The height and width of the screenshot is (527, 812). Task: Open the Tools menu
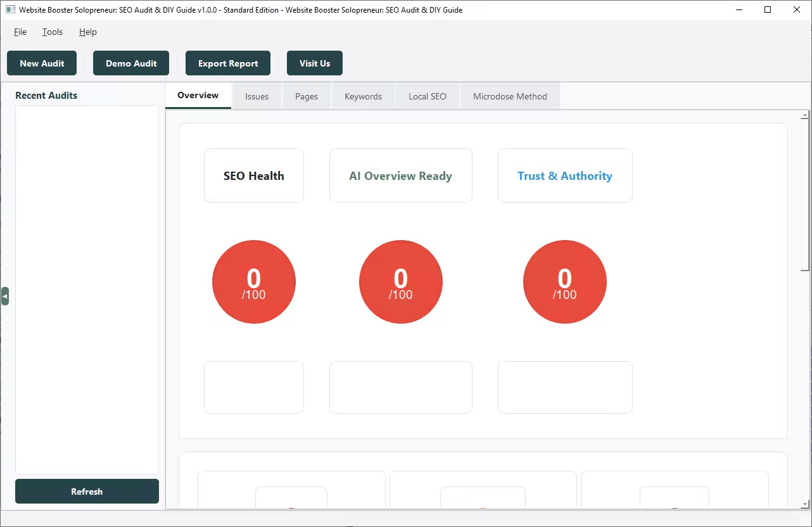tap(53, 32)
